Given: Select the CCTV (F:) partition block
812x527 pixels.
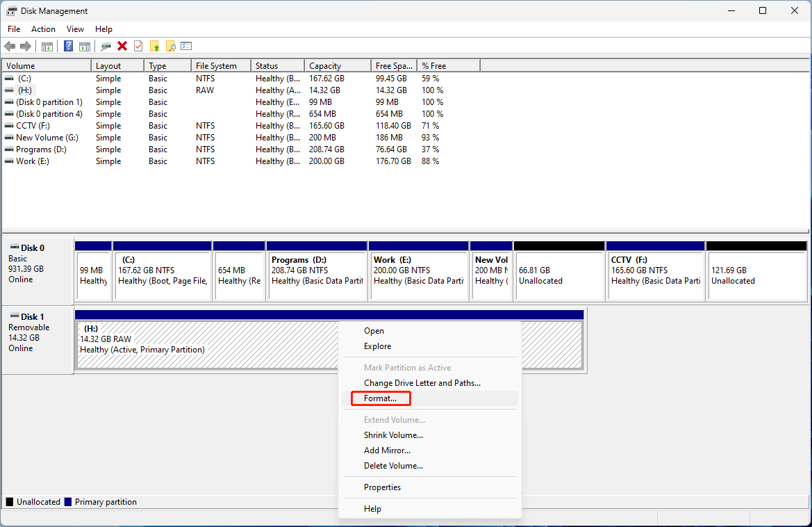Looking at the screenshot, I should tap(656, 271).
